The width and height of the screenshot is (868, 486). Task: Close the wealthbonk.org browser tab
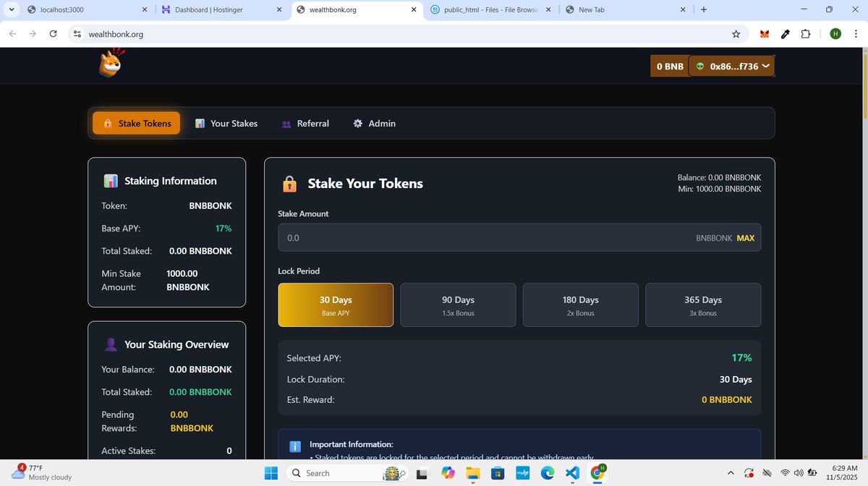point(414,10)
